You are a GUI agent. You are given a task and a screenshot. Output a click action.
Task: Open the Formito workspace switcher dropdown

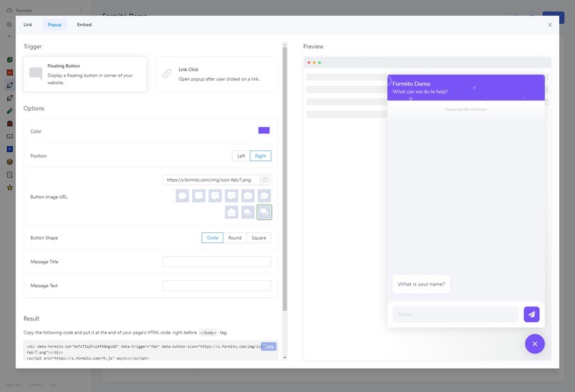point(45,10)
